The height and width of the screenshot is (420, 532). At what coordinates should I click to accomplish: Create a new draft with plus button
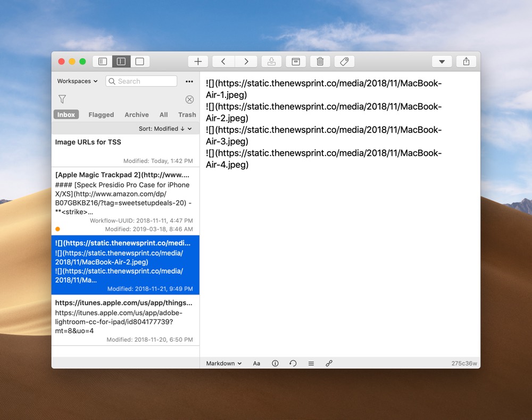pos(198,61)
